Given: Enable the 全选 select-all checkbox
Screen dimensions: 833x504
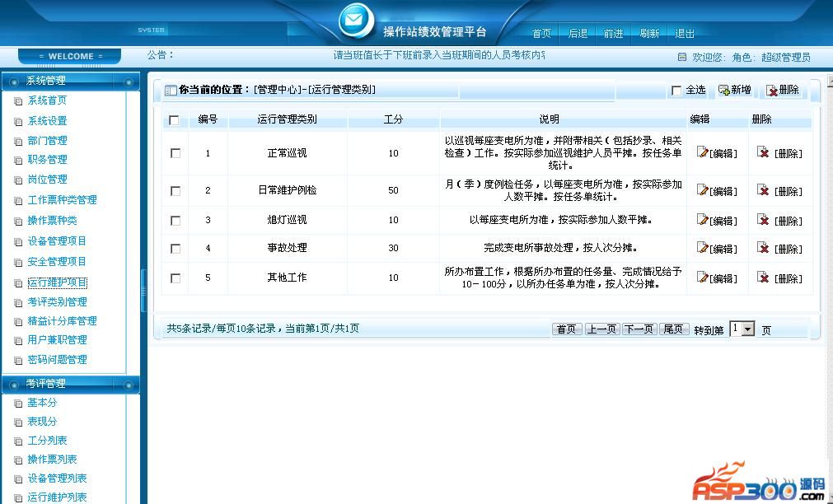Looking at the screenshot, I should coord(676,91).
